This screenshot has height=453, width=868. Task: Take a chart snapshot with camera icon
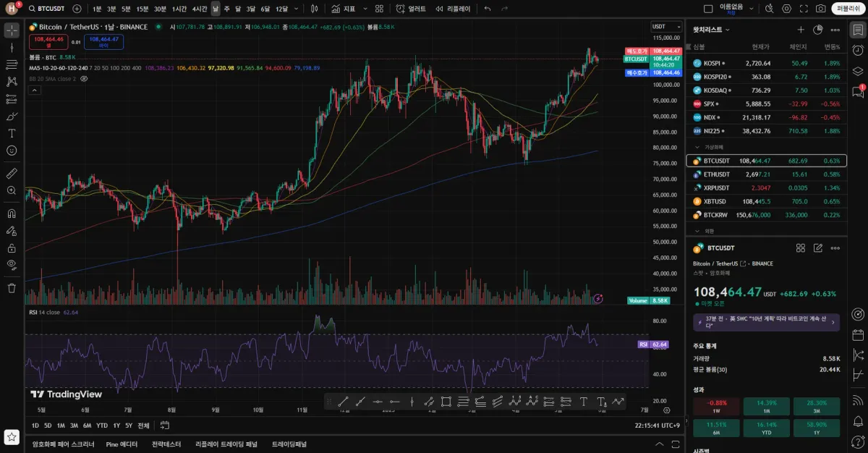click(x=820, y=9)
